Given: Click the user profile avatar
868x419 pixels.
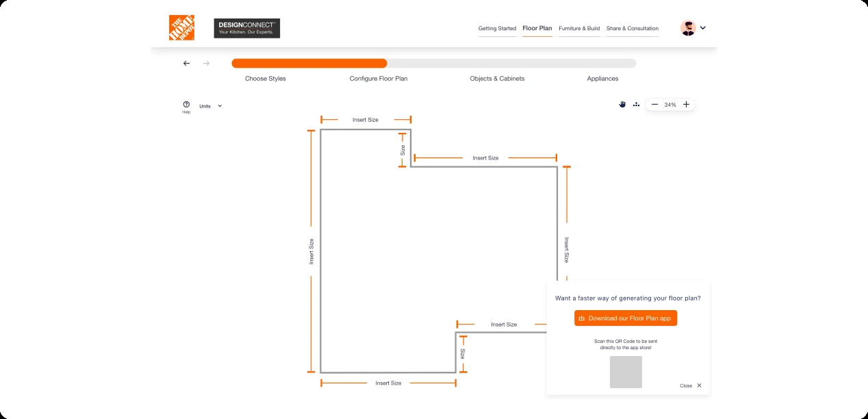Looking at the screenshot, I should click(x=688, y=28).
